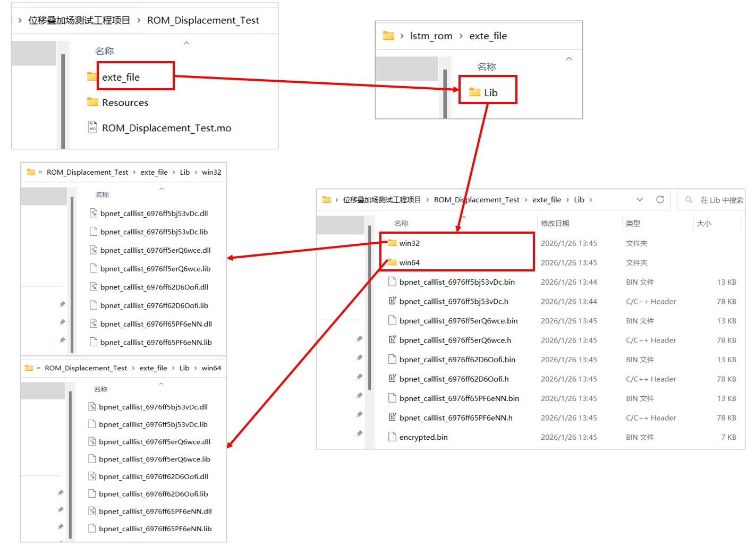Select bpnet_calllist_6976ff5erQ6wce.dll in win64 window
Image resolution: width=756 pixels, height=546 pixels.
pyautogui.click(x=154, y=442)
